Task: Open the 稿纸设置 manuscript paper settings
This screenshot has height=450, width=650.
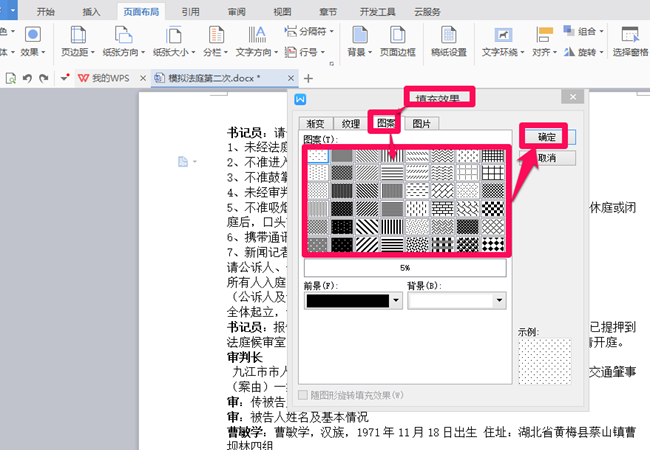Action: coord(449,41)
